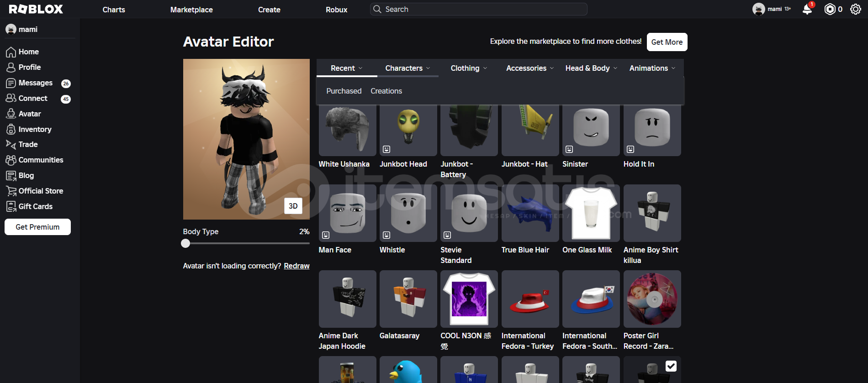Select the Anime Boy Shirt killua thumbnail
The image size is (868, 383).
[x=652, y=213]
